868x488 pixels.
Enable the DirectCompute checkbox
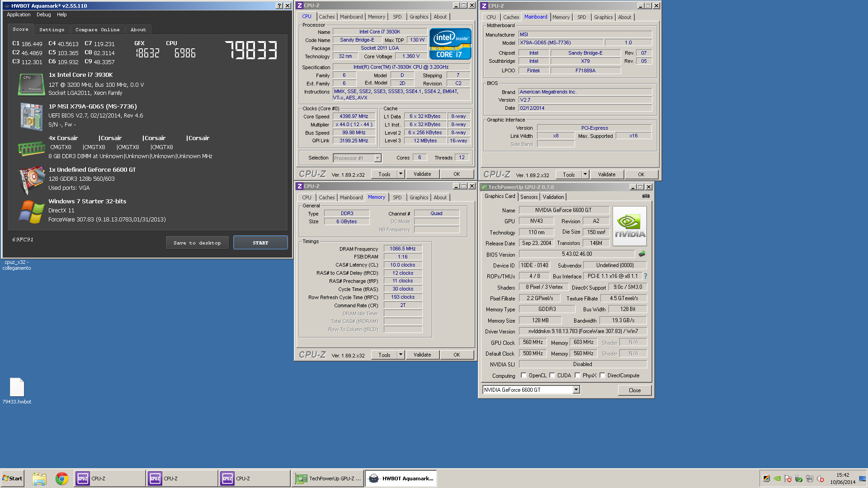click(x=602, y=375)
